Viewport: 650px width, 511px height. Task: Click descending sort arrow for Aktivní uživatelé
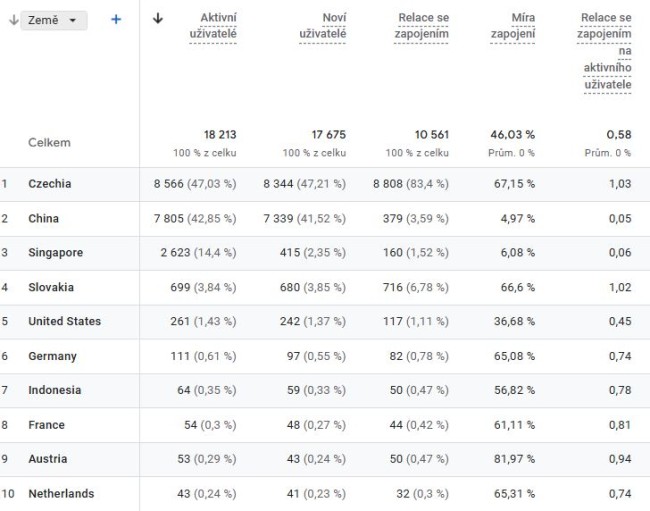tap(158, 18)
